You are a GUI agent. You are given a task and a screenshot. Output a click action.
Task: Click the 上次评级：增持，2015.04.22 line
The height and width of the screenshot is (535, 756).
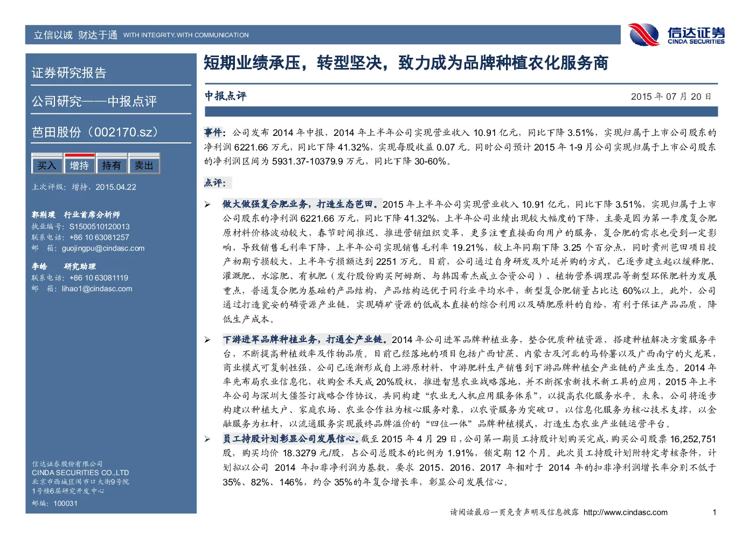click(84, 187)
